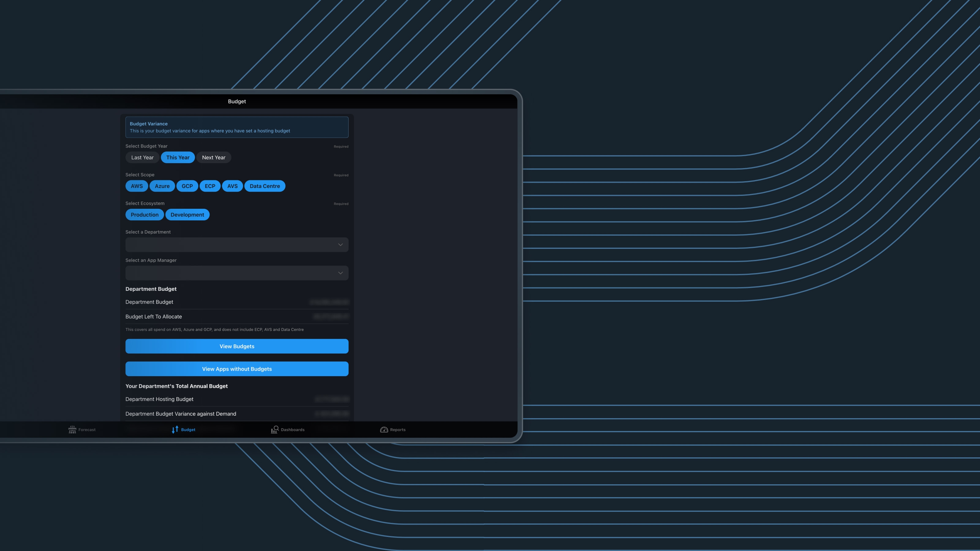This screenshot has width=980, height=551.
Task: Select GCP scope filter chip
Action: point(187,186)
